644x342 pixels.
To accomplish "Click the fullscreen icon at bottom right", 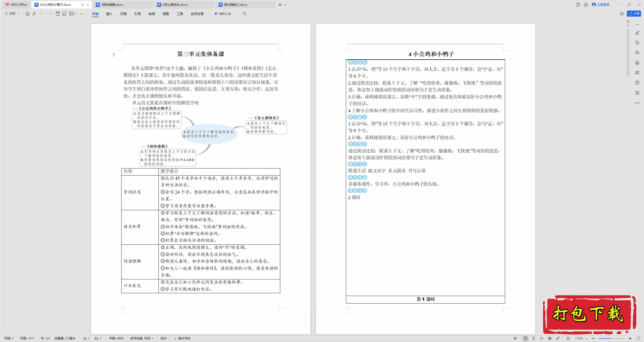I will 638,338.
